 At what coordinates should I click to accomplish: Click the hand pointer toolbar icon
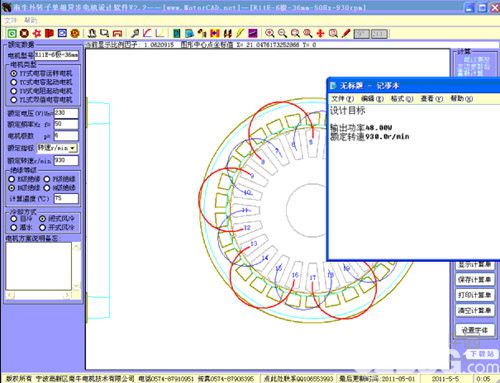pyautogui.click(x=202, y=33)
